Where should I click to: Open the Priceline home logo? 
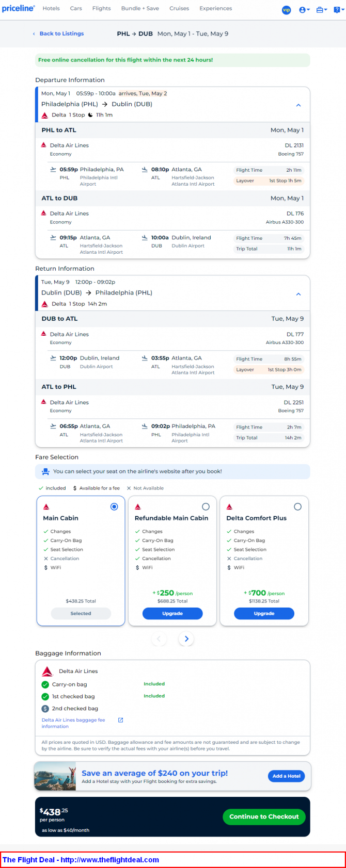click(18, 8)
